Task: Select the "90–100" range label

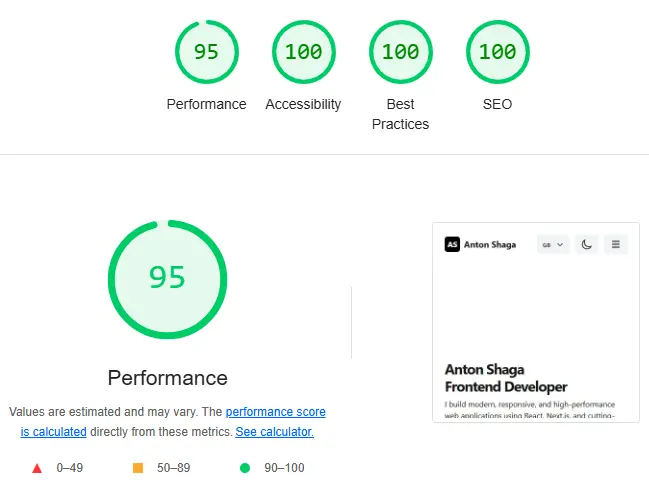Action: [x=284, y=468]
